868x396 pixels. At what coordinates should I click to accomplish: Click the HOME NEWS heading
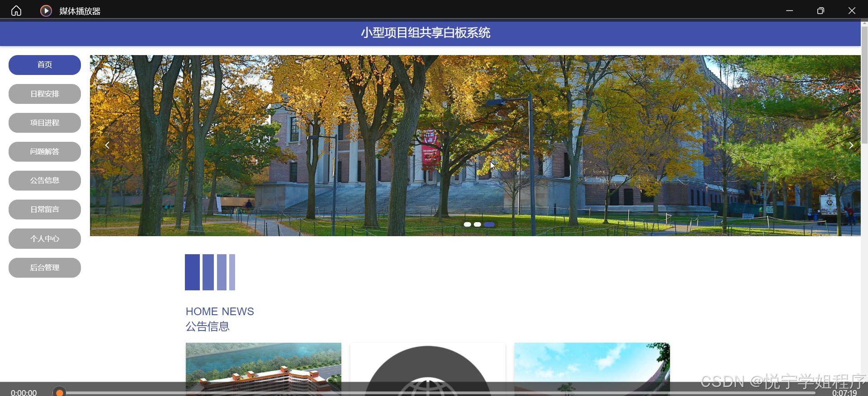coord(220,312)
